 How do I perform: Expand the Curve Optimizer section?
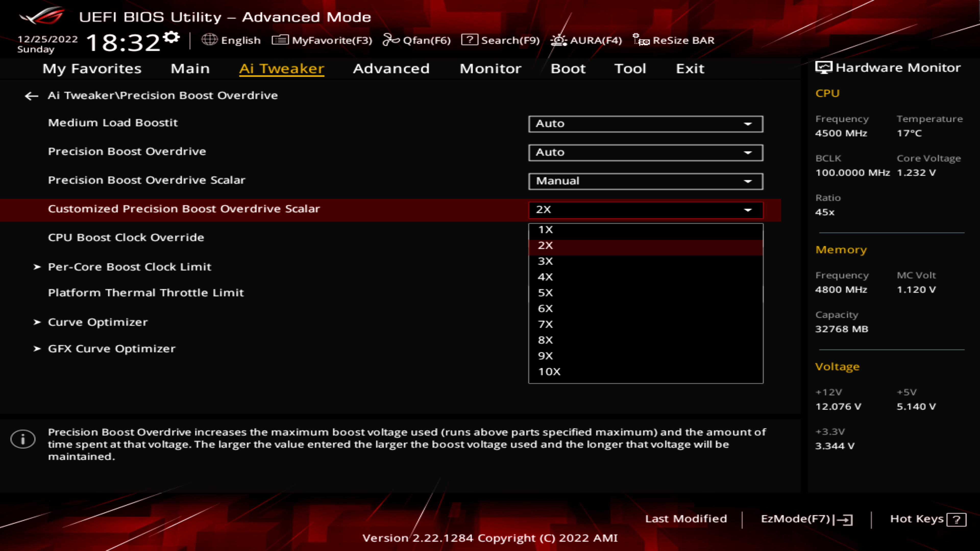point(98,322)
